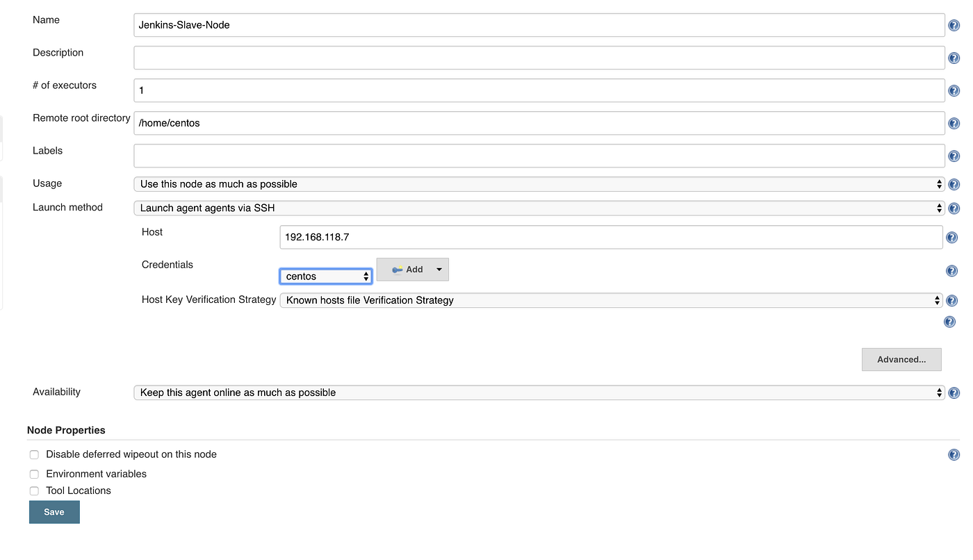The height and width of the screenshot is (560, 973).
Task: Open the Availability dropdown
Action: [939, 393]
